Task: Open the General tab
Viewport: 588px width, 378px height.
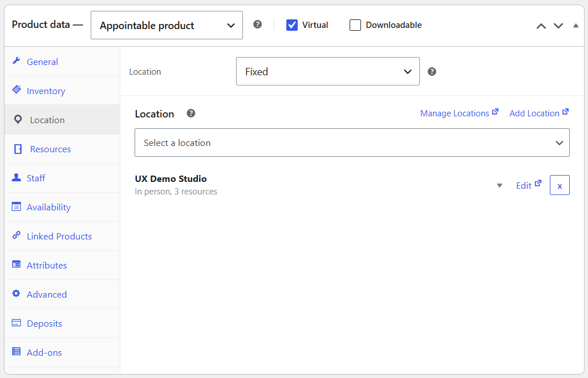Action: [62, 62]
